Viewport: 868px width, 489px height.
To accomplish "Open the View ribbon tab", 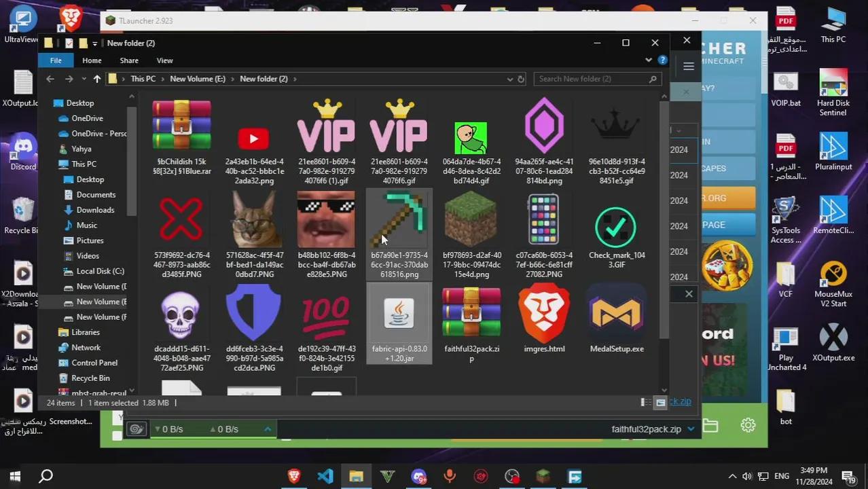I will (x=165, y=60).
